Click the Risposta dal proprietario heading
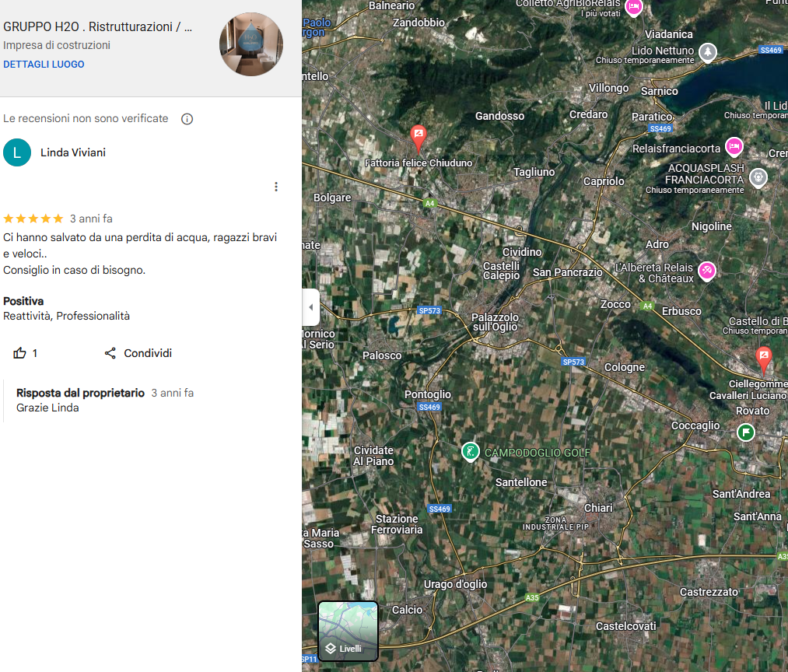This screenshot has height=672, width=788. tap(80, 393)
